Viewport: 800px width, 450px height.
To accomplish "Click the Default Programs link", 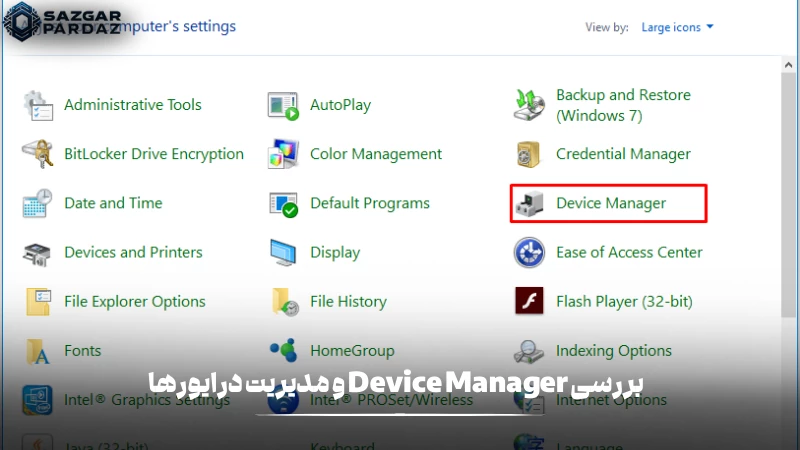I will (370, 203).
